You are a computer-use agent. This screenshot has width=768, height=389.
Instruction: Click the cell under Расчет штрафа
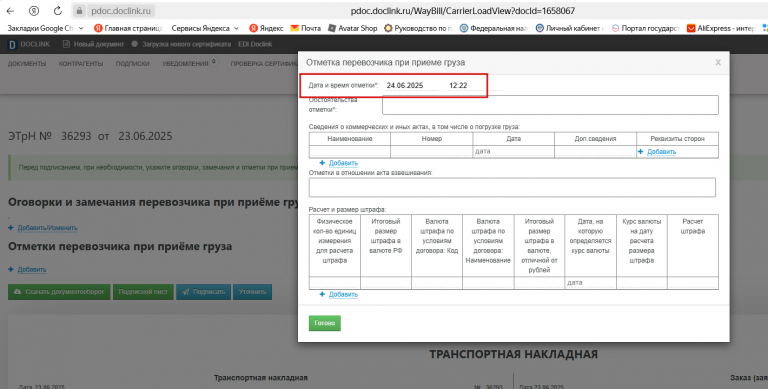click(693, 282)
